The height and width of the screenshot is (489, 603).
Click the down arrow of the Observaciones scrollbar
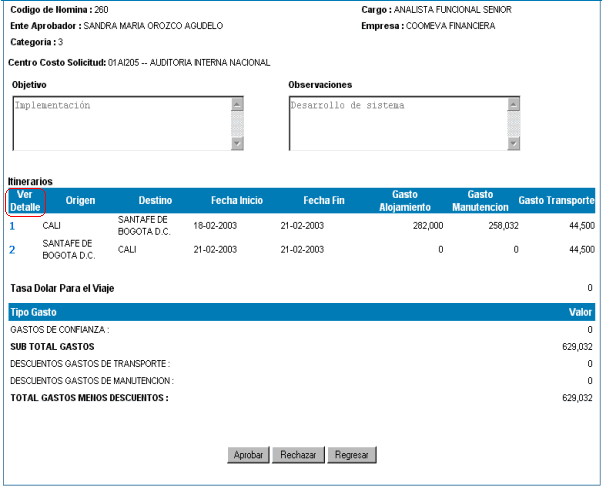pos(515,144)
